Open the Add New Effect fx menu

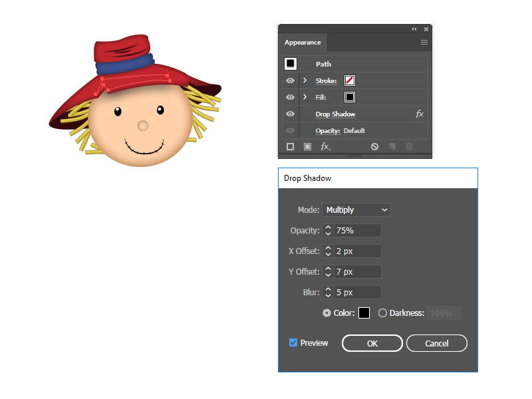pos(325,146)
